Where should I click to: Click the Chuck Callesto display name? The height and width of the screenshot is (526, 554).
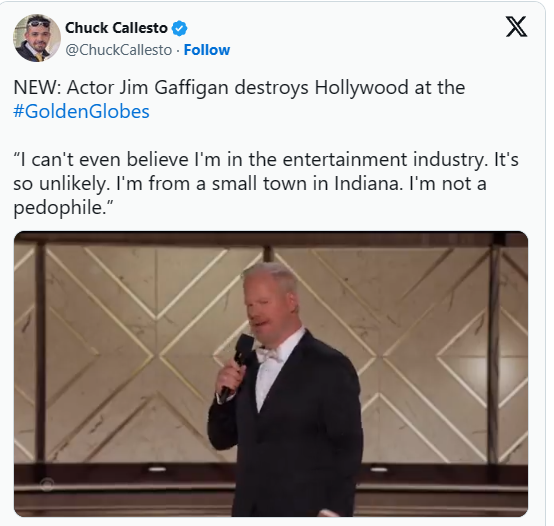click(x=116, y=28)
